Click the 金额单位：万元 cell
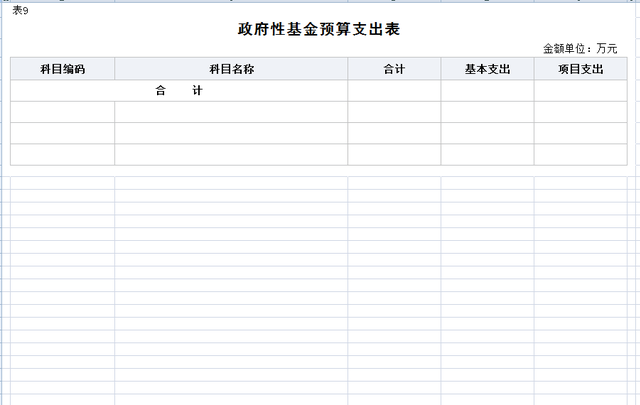The height and width of the screenshot is (405, 640). click(580, 48)
